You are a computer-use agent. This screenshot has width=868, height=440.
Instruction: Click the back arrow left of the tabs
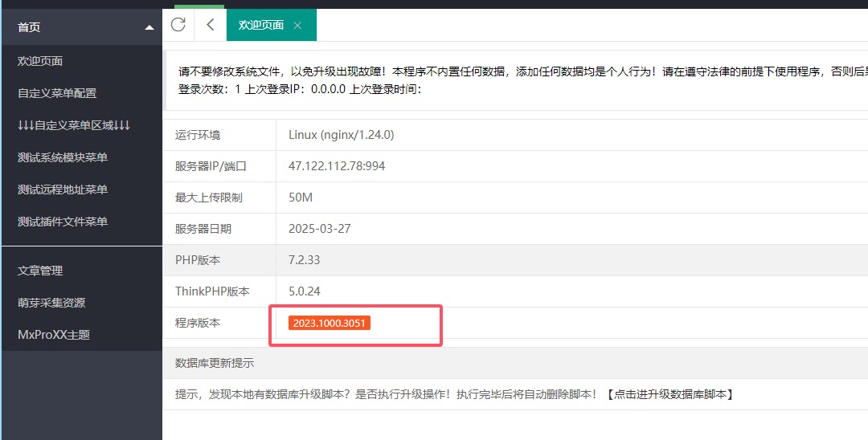pyautogui.click(x=211, y=25)
